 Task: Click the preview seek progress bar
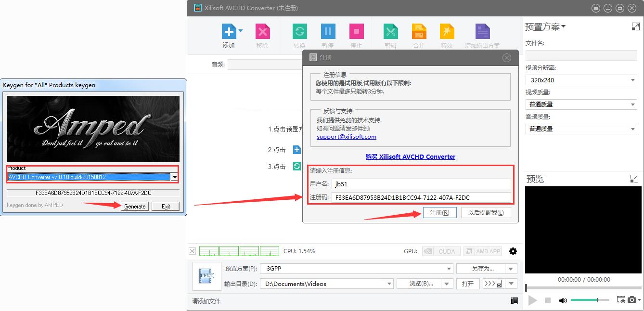click(x=583, y=288)
